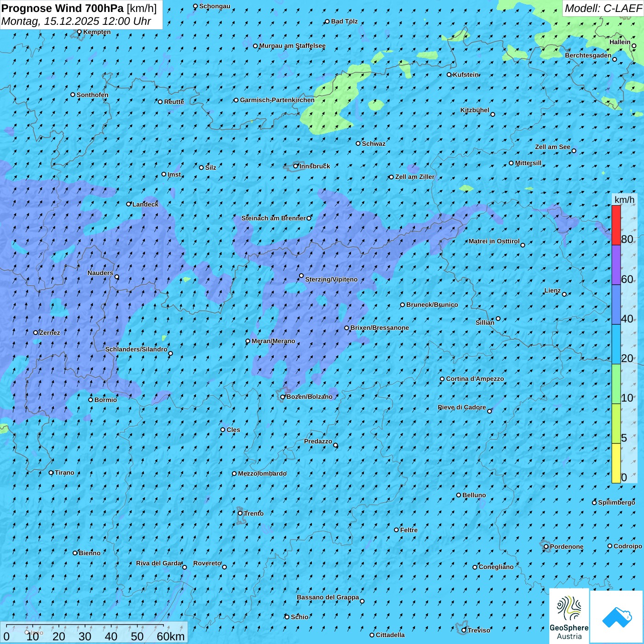644x644 pixels.
Task: Click the Zernez city label
Action: 50,333
